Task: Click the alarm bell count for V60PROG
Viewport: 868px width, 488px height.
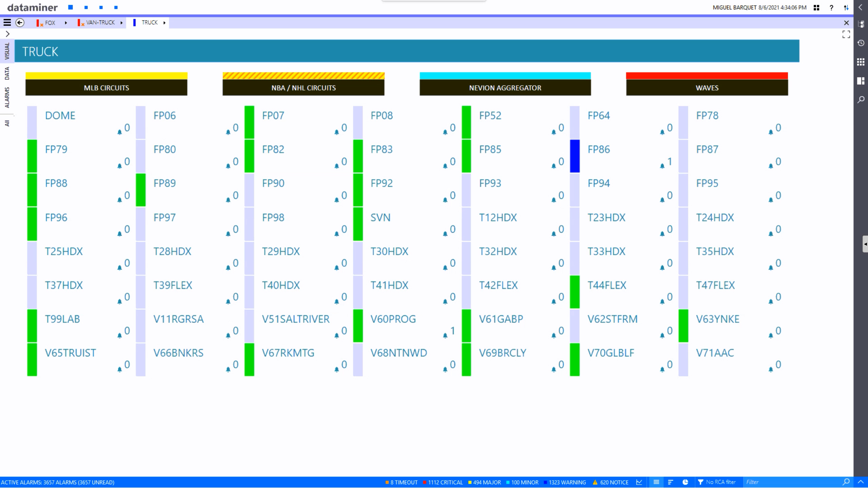Action: click(449, 332)
